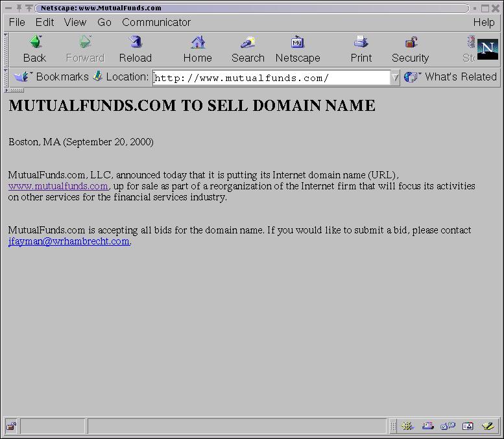Viewport: 504px width, 439px height.
Task: Click the page proxy icon beside Location
Action: click(x=98, y=77)
